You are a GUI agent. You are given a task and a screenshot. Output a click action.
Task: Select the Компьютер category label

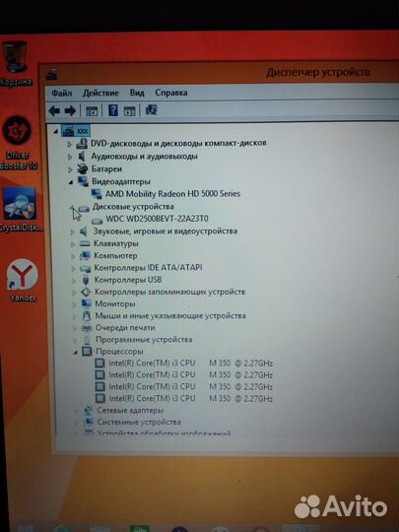[x=115, y=256]
